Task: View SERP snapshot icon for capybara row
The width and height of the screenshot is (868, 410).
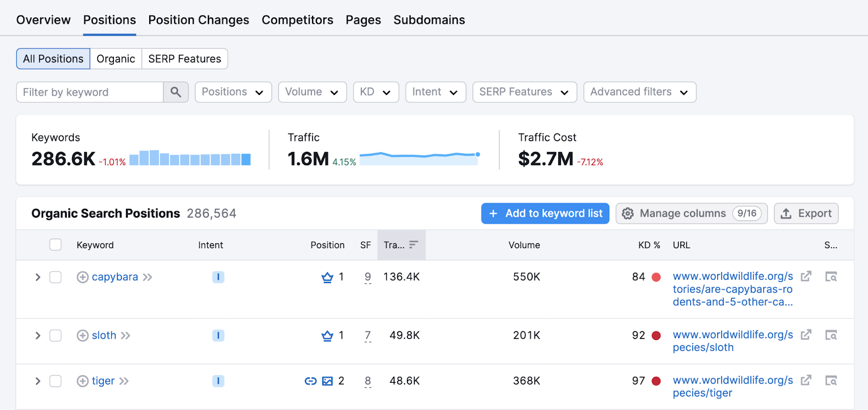Action: (x=831, y=277)
